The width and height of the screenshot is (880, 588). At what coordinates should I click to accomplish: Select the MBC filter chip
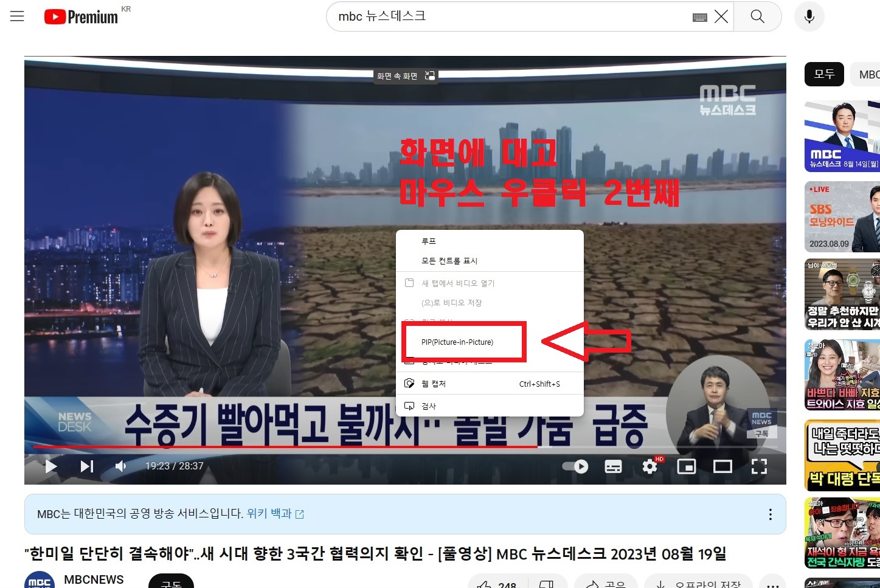tap(866, 74)
